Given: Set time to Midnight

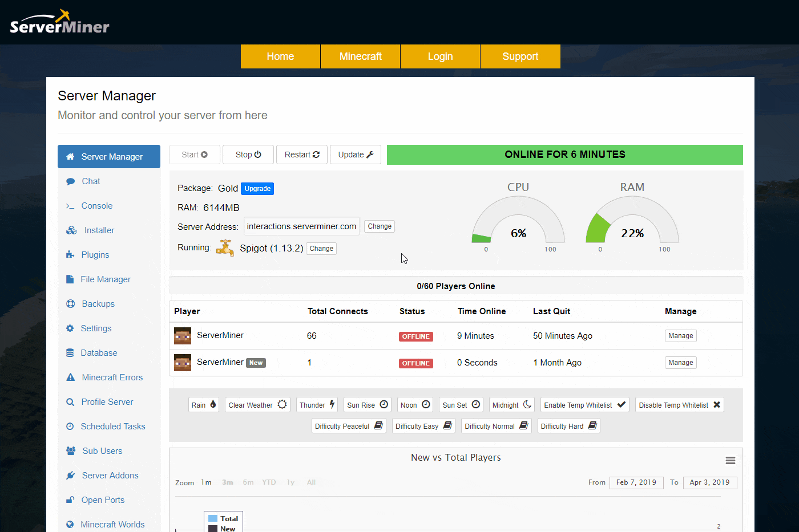Looking at the screenshot, I should click(512, 405).
